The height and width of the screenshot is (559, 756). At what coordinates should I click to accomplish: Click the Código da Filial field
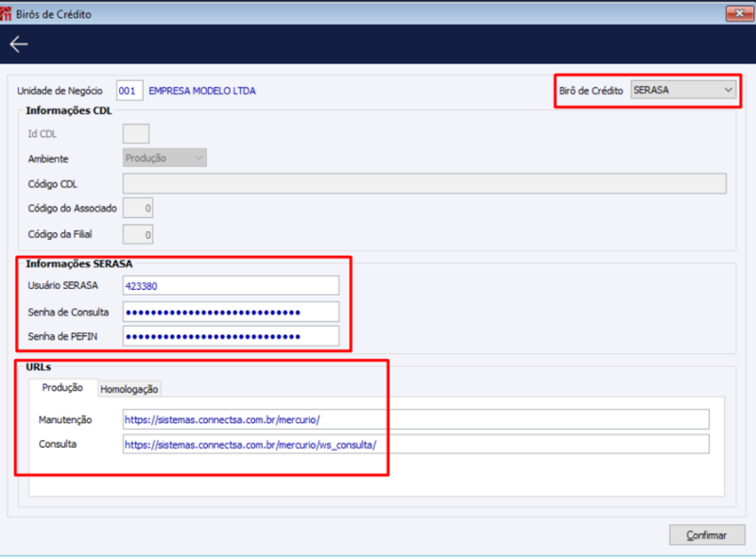(x=138, y=234)
